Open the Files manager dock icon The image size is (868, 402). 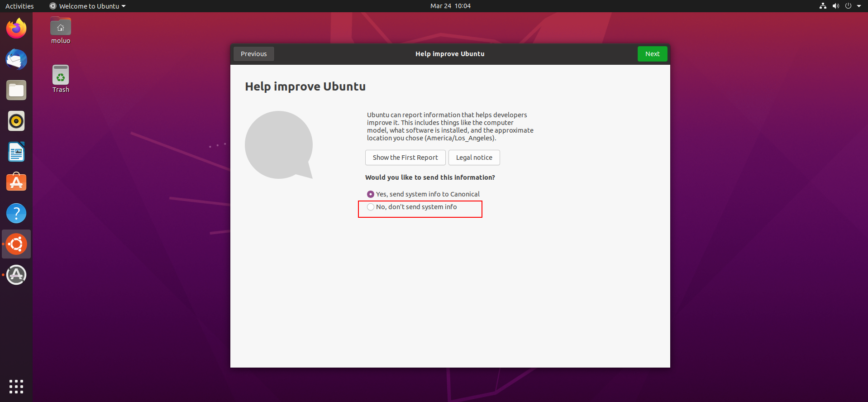16,90
